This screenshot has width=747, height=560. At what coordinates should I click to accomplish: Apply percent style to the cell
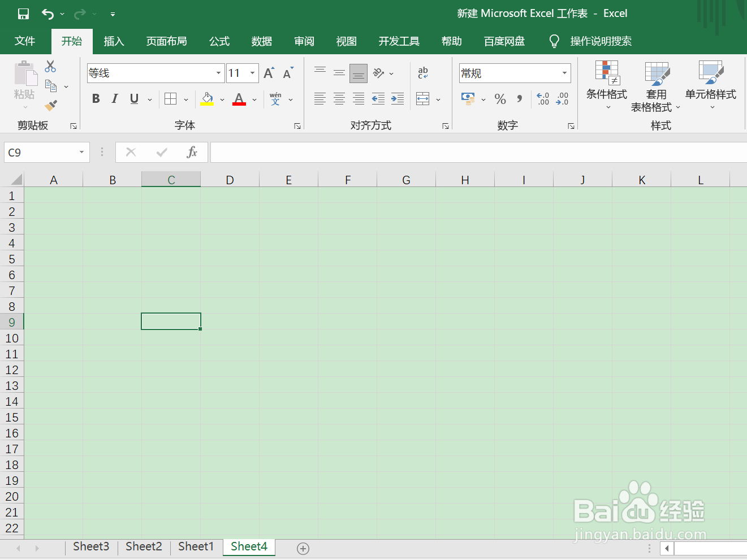point(500,99)
